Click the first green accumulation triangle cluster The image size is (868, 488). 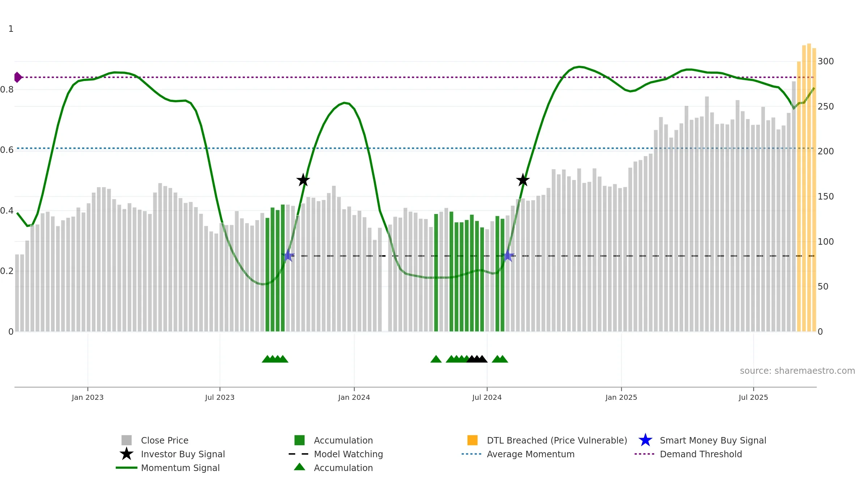(x=275, y=359)
